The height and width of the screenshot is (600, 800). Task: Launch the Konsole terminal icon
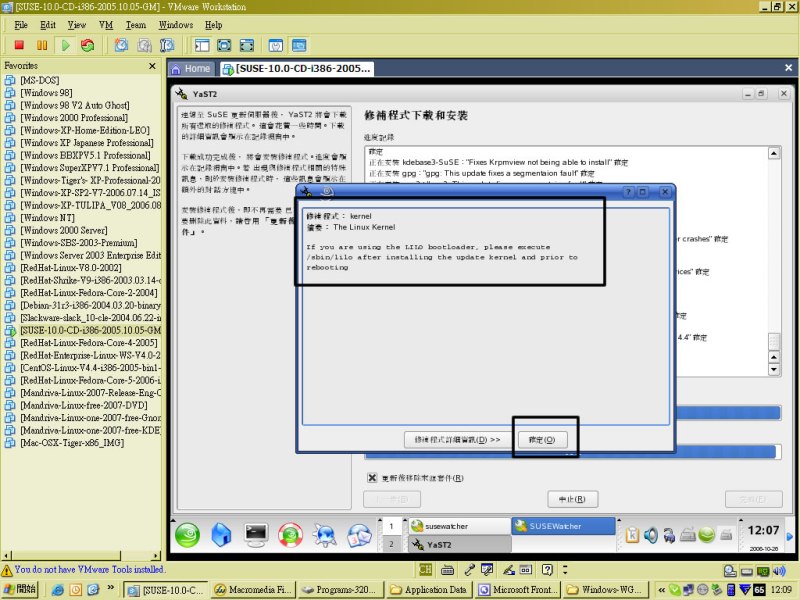[256, 535]
